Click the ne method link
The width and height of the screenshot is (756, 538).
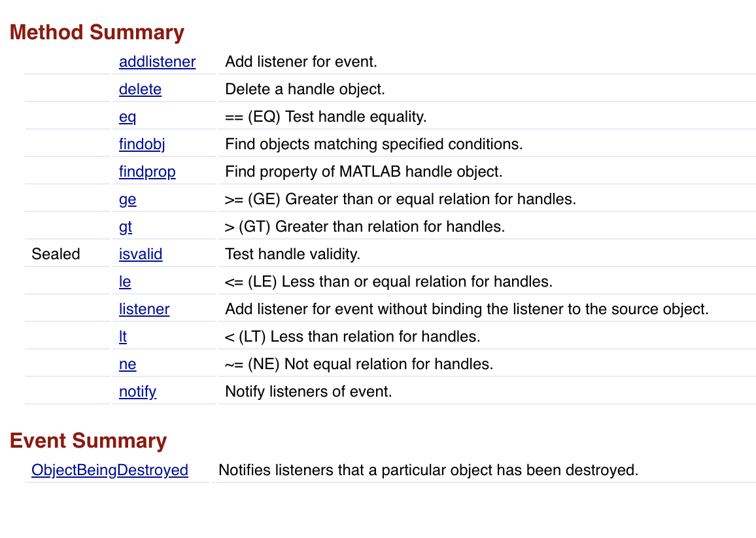click(128, 365)
